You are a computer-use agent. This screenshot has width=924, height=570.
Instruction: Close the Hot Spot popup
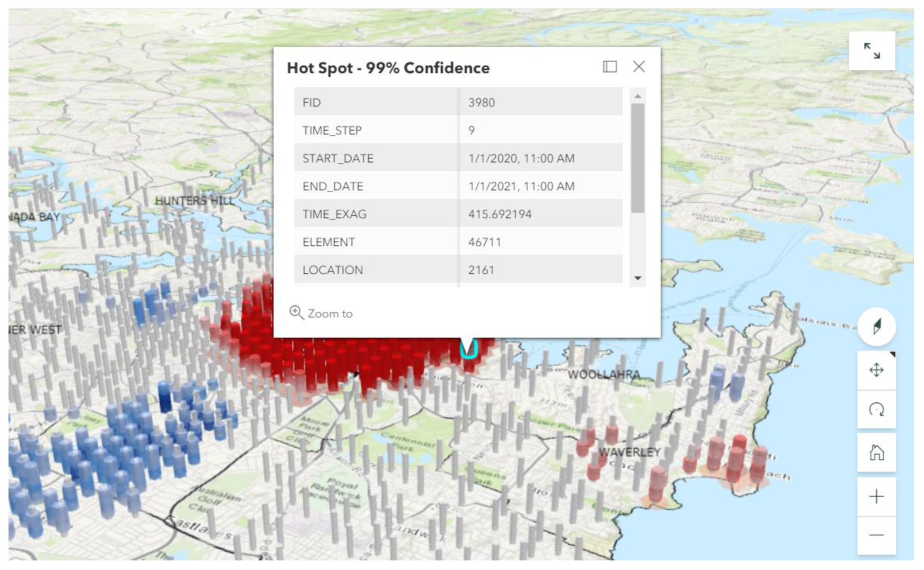click(638, 67)
